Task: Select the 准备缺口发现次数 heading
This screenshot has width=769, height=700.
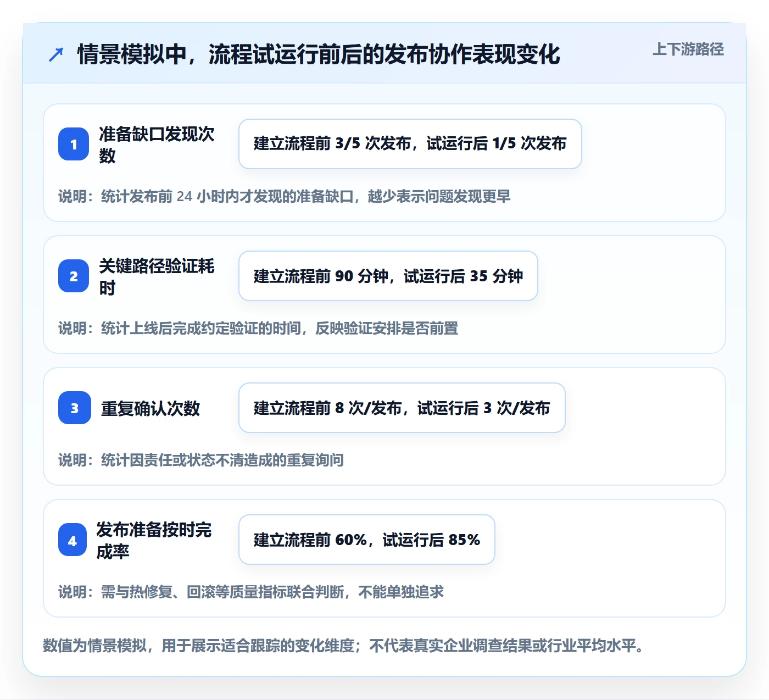Action: pyautogui.click(x=157, y=145)
